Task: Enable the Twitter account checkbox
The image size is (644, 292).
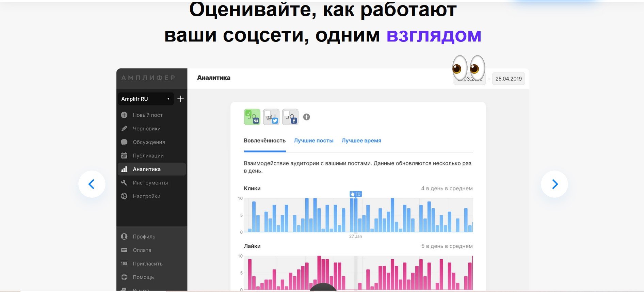Action: tap(268, 113)
